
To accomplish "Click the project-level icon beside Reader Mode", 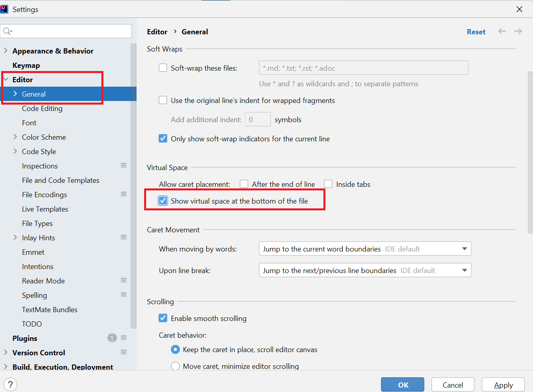I will pos(124,281).
